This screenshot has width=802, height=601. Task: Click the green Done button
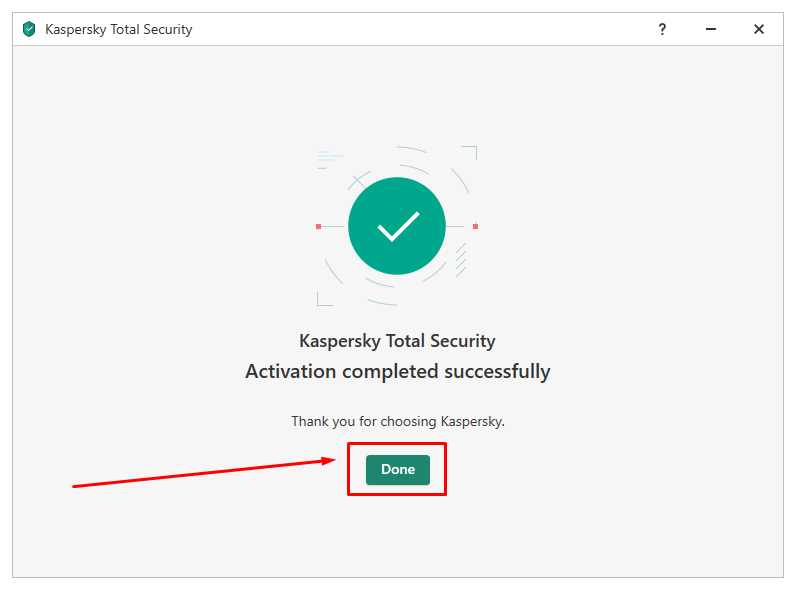(397, 469)
